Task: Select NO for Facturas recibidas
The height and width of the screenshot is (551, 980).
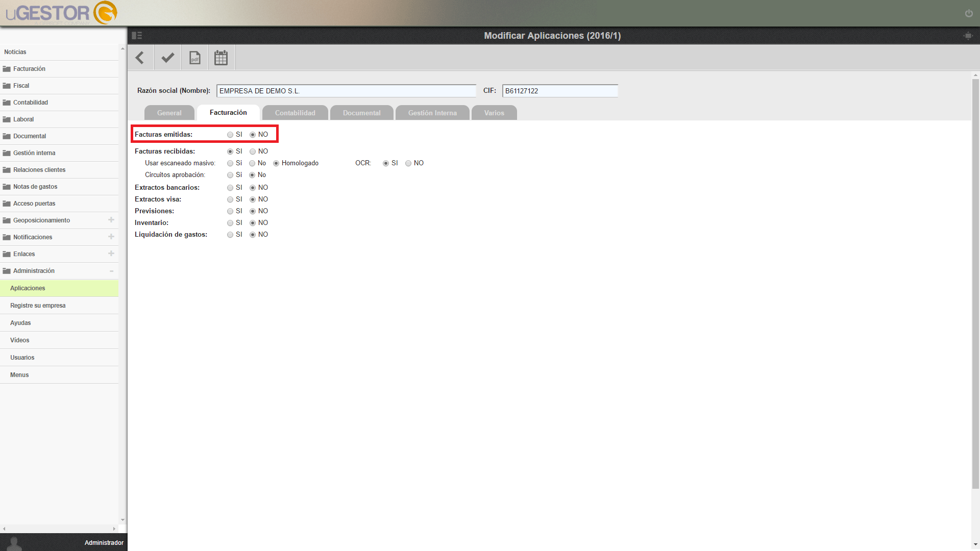Action: click(253, 152)
